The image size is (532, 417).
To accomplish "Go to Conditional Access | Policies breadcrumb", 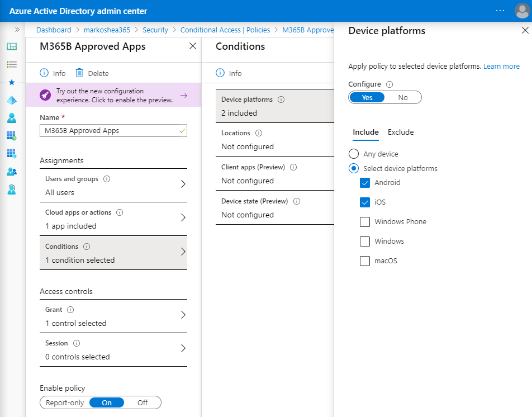I will coord(225,30).
